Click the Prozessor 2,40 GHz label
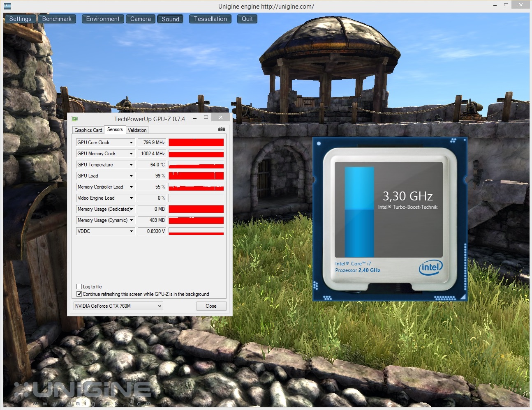 (x=358, y=270)
